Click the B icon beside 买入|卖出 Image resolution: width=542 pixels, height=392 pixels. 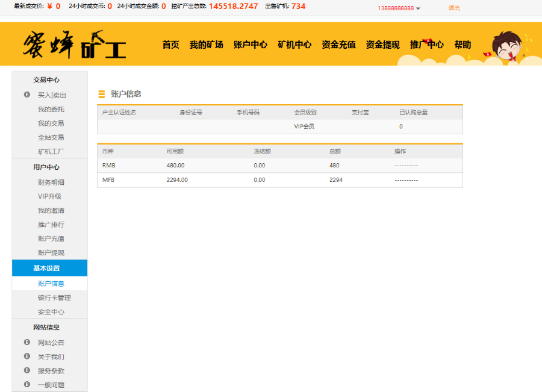coord(26,95)
